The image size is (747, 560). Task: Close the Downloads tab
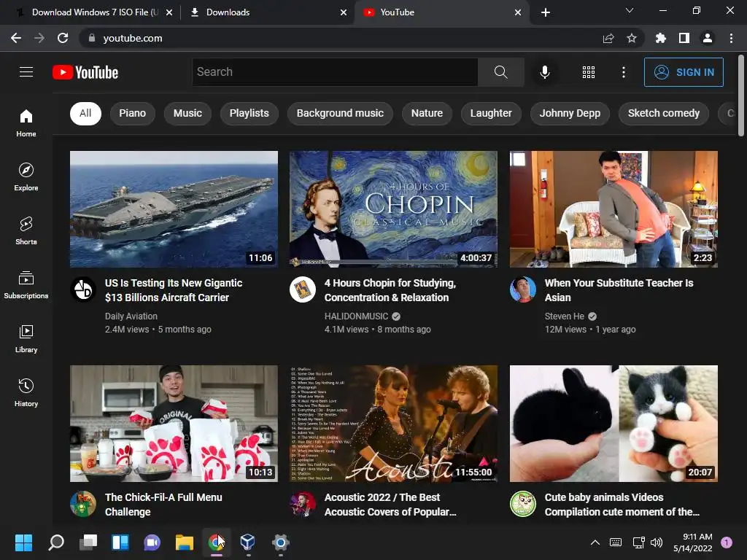(x=344, y=12)
